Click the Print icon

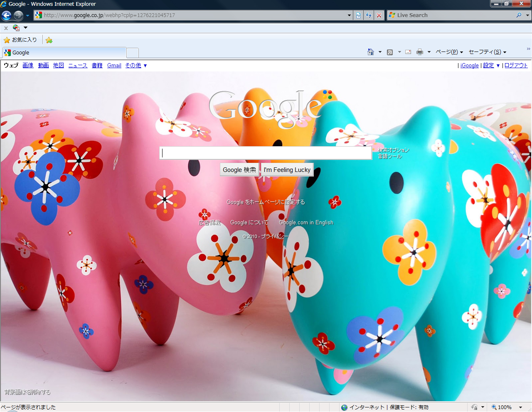point(420,52)
